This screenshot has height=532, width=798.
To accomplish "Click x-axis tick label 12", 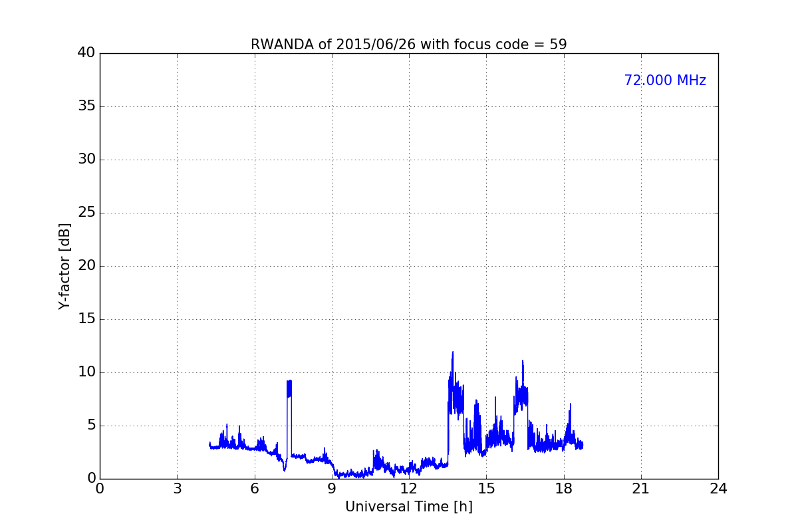I will pos(409,489).
